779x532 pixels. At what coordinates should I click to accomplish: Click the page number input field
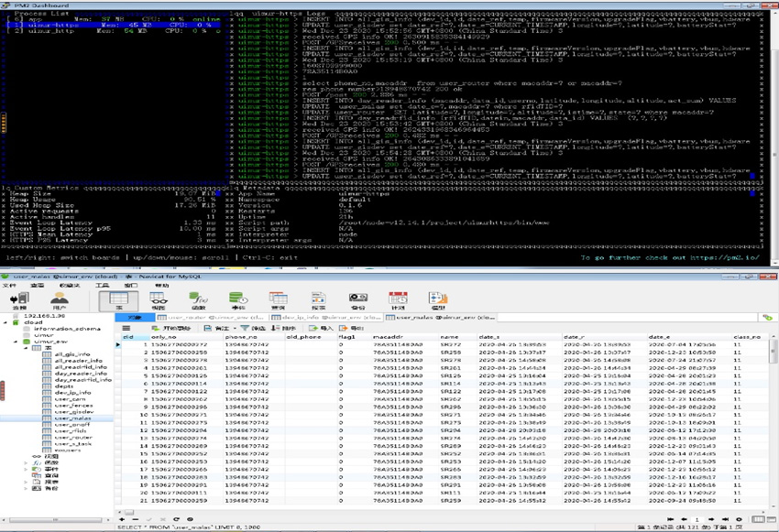(x=697, y=519)
